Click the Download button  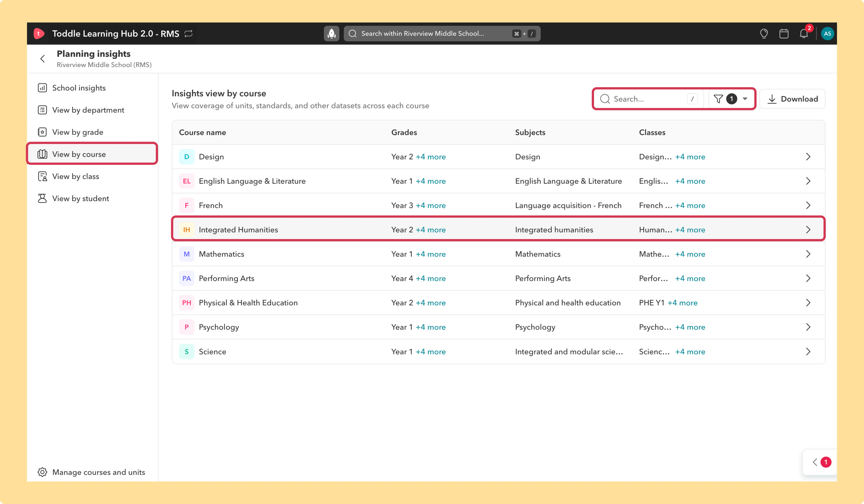792,99
